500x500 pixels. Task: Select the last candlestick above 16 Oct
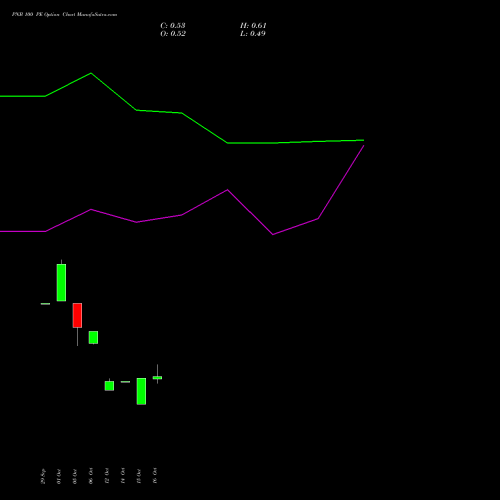point(157,377)
